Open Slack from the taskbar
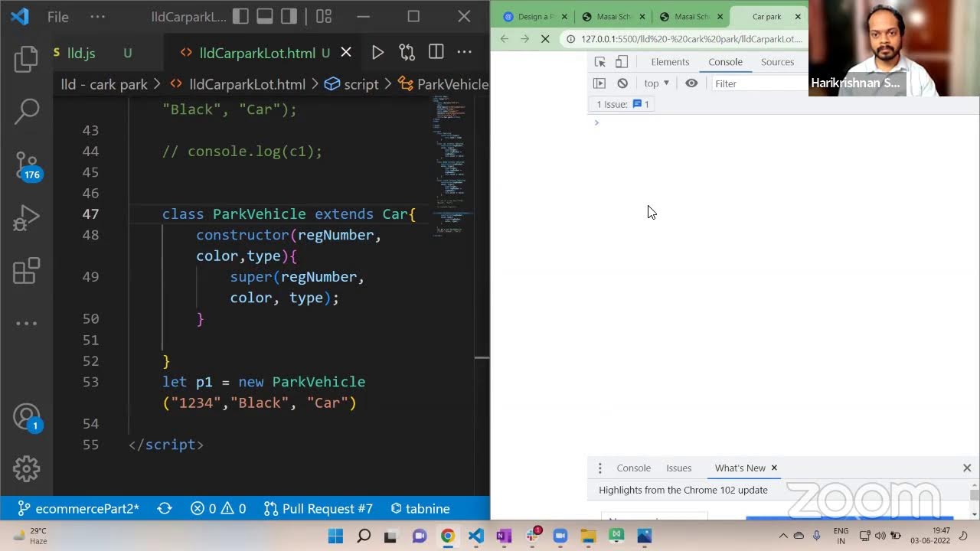This screenshot has height=551, width=980. click(532, 536)
